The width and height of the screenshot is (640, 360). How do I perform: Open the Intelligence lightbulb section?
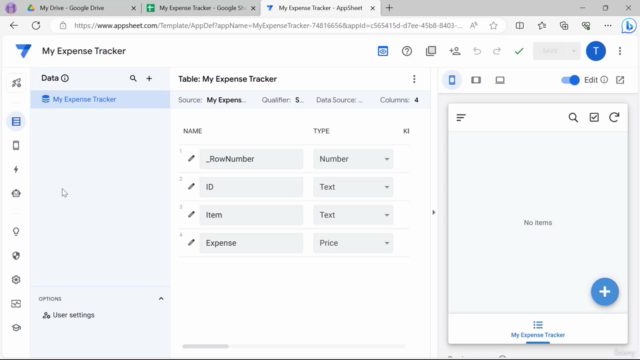pyautogui.click(x=16, y=232)
